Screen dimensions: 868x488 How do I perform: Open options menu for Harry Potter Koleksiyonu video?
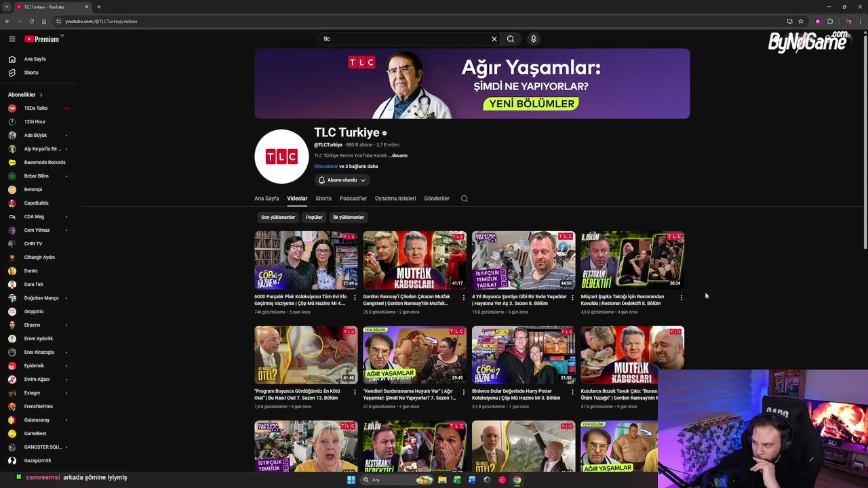click(572, 392)
